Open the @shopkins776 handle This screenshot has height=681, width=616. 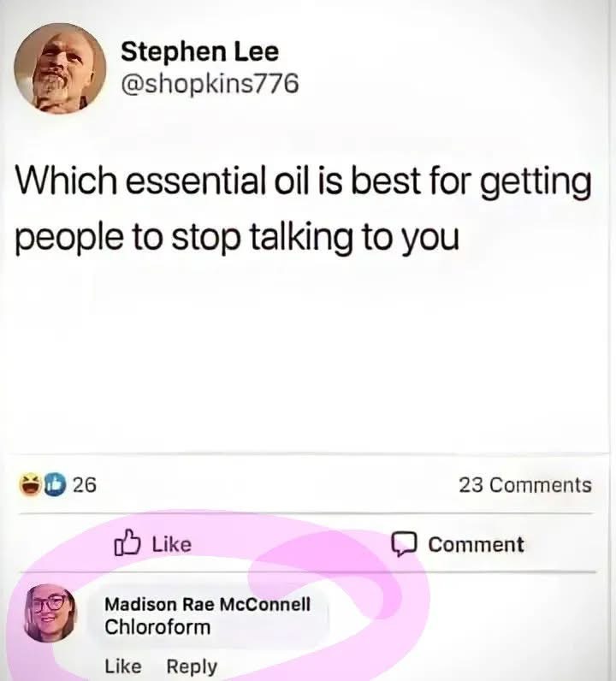[210, 83]
